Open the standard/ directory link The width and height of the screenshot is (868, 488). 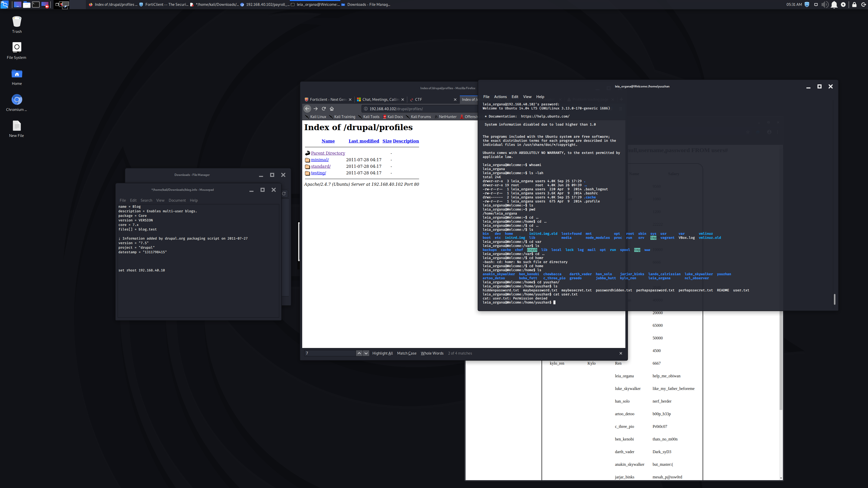pyautogui.click(x=320, y=166)
